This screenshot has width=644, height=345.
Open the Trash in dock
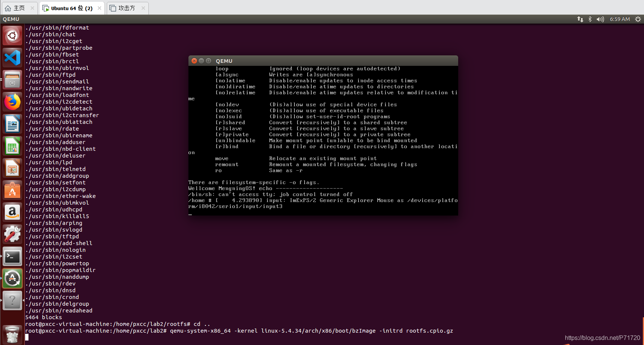(12, 334)
